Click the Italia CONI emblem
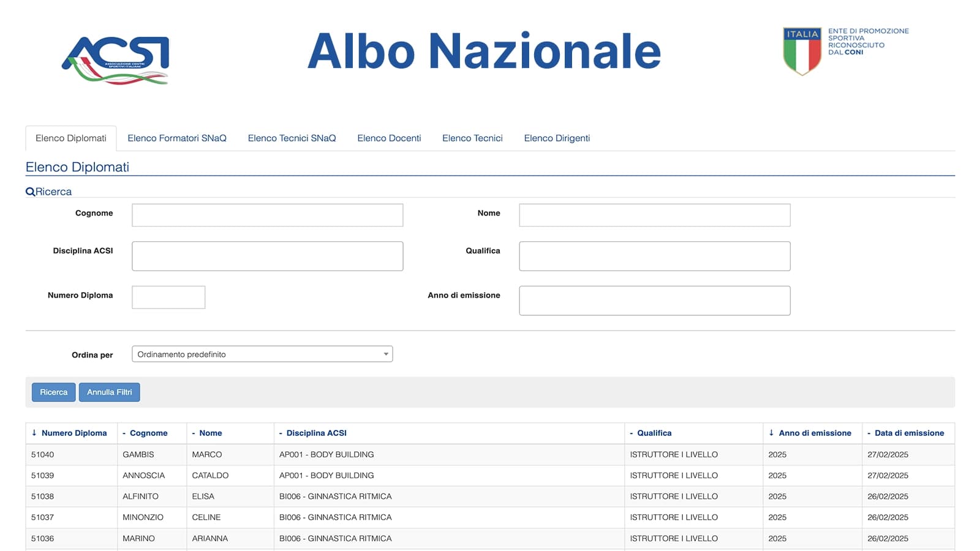The image size is (980, 551). [802, 51]
